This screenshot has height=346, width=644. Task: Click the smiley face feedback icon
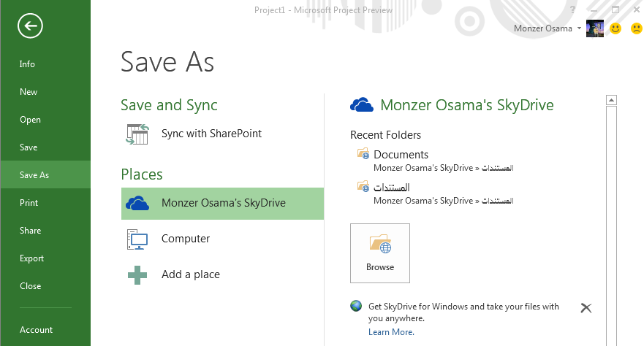pyautogui.click(x=615, y=28)
